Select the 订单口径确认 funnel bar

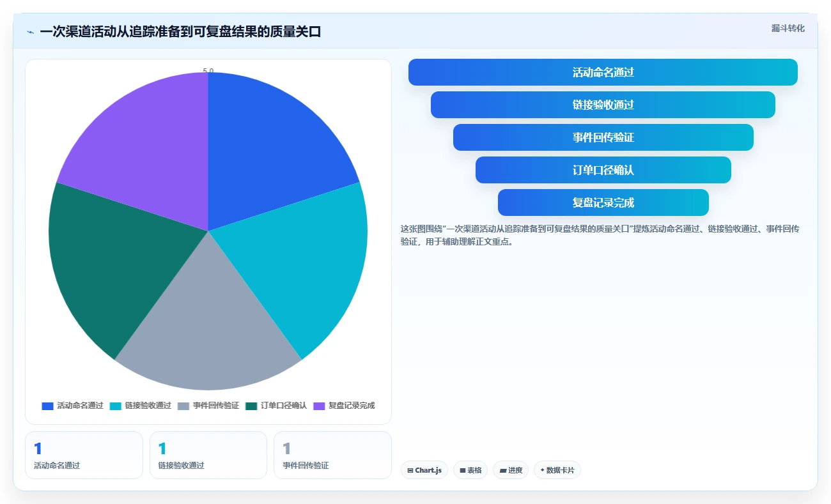click(603, 170)
